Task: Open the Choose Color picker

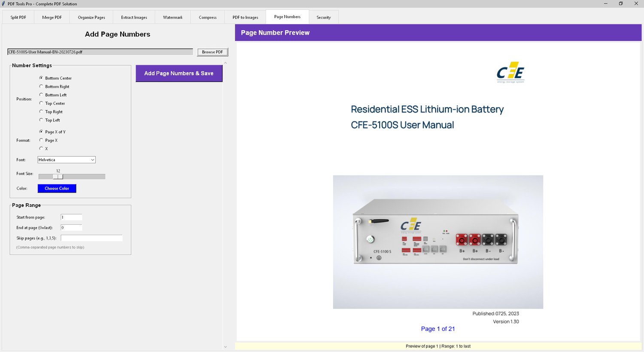Action: [x=57, y=188]
